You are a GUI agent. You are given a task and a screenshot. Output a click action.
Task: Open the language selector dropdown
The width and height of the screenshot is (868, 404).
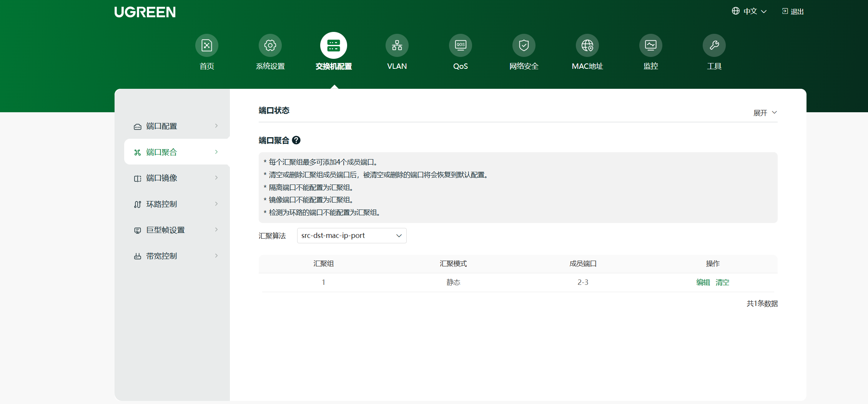coord(749,11)
